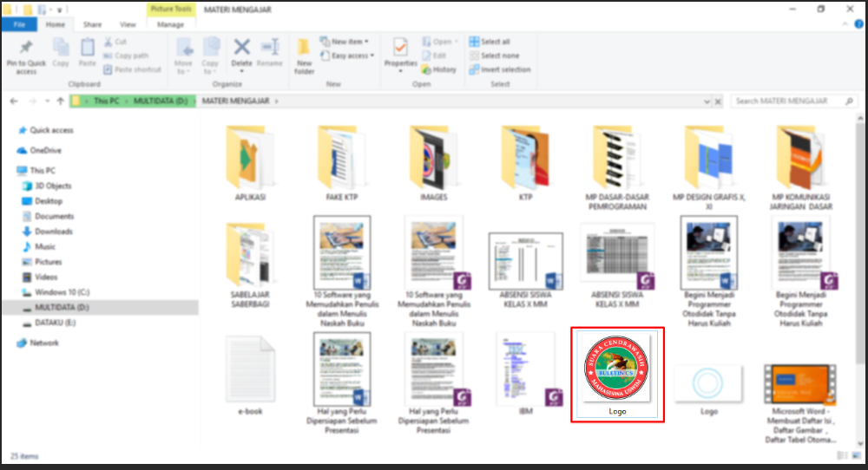Create a New folder from ribbon
Image resolution: width=868 pixels, height=470 pixels.
pyautogui.click(x=304, y=55)
